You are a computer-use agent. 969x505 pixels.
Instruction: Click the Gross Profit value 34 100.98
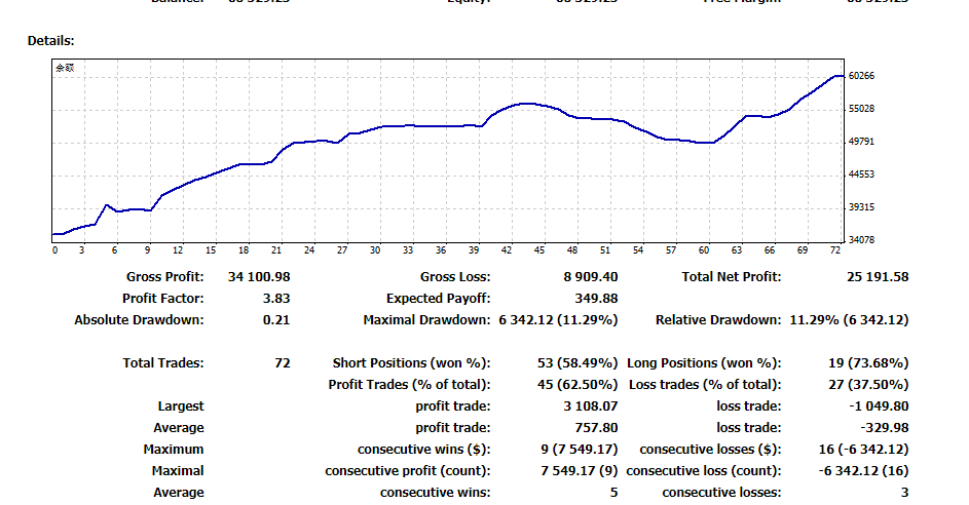coord(258,277)
